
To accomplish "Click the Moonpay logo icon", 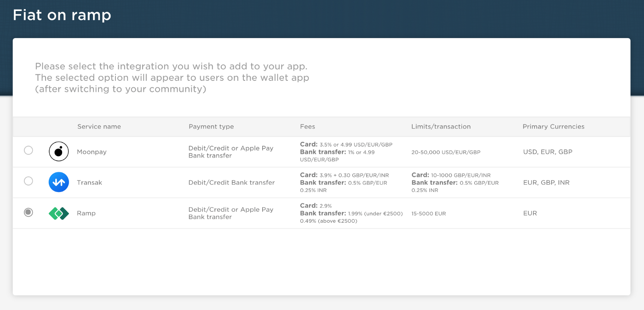I will [58, 151].
